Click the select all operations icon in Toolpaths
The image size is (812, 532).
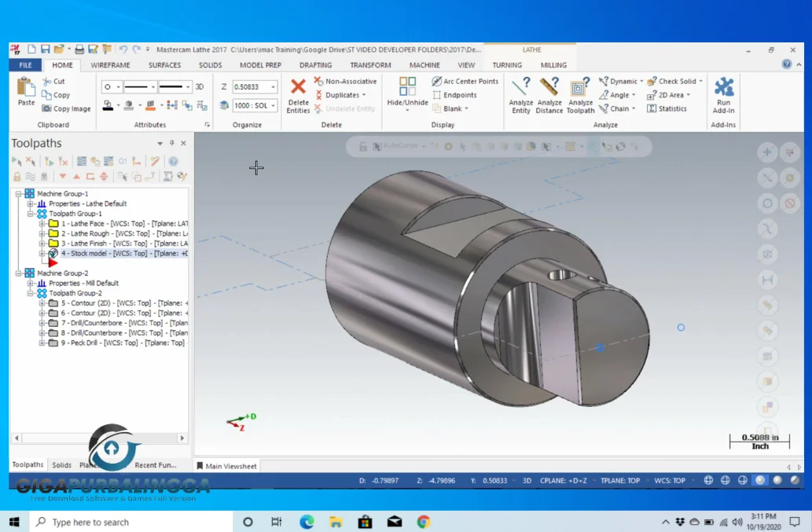pos(17,161)
